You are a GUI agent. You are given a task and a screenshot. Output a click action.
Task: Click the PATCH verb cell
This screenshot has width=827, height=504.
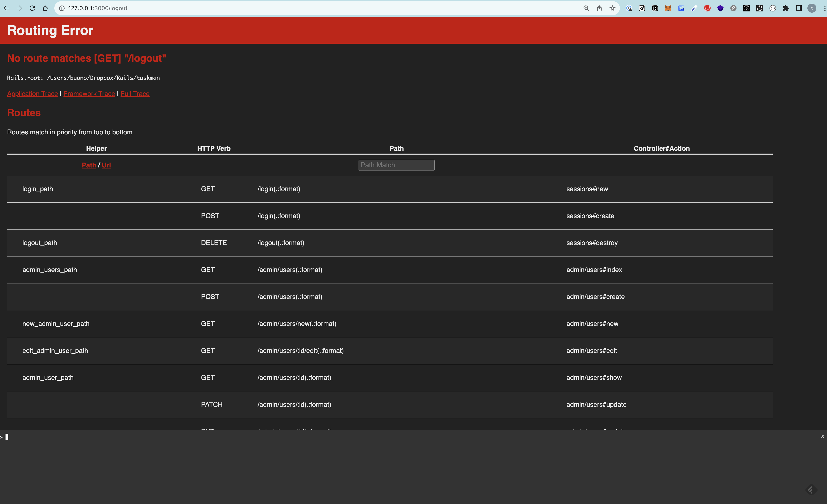point(212,405)
